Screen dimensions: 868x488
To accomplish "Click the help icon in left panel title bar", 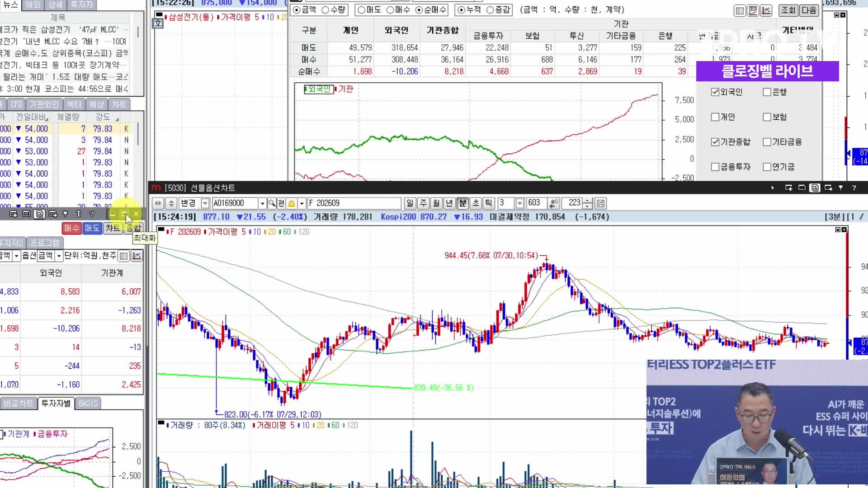I will 92,214.
